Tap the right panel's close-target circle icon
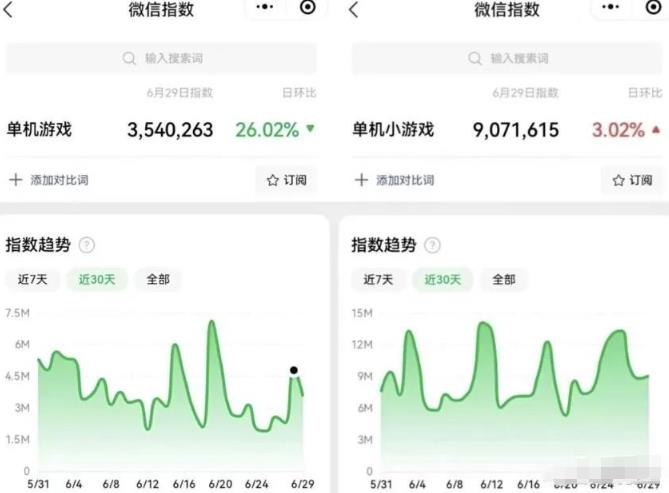Image resolution: width=669 pixels, height=493 pixels. click(653, 7)
